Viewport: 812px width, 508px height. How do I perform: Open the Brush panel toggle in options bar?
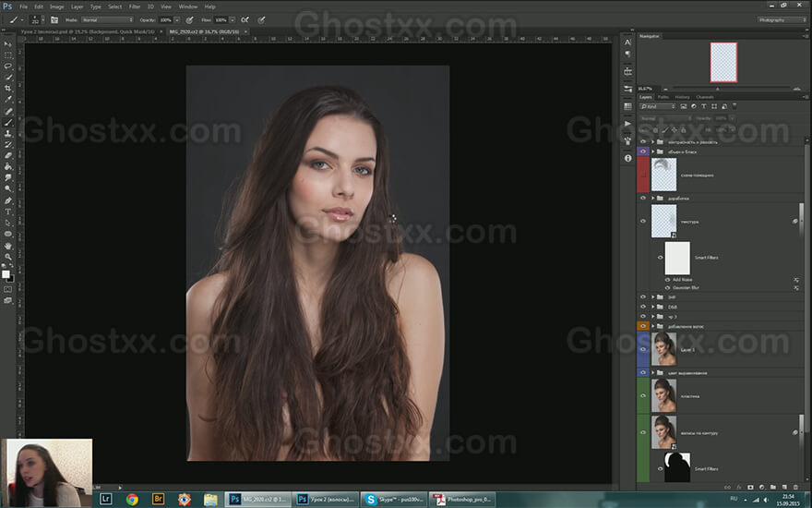coord(54,19)
